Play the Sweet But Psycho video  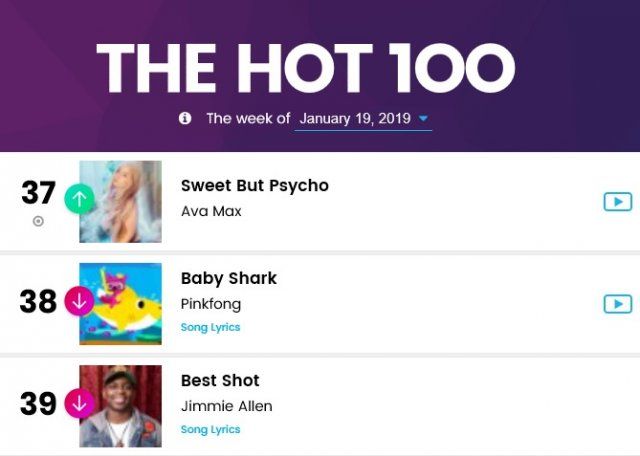(x=617, y=202)
